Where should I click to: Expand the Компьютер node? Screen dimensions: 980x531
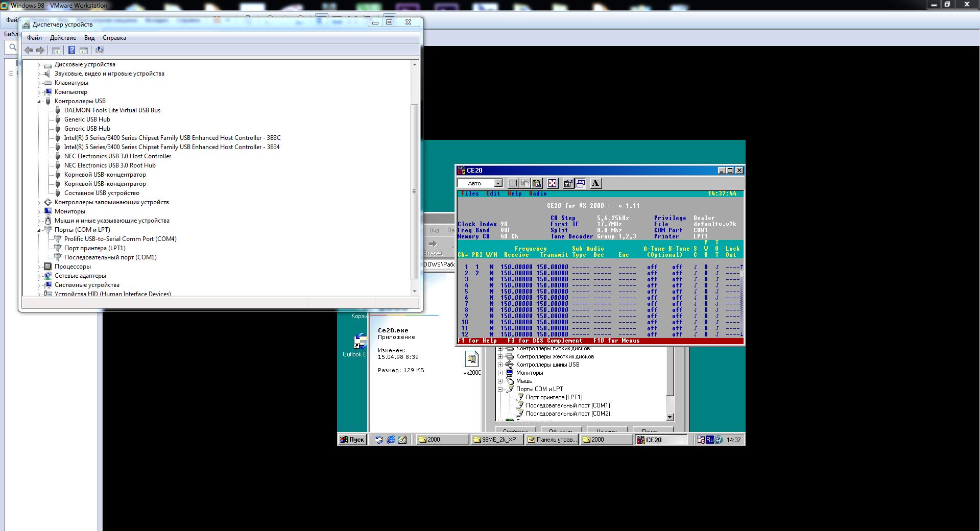click(39, 92)
